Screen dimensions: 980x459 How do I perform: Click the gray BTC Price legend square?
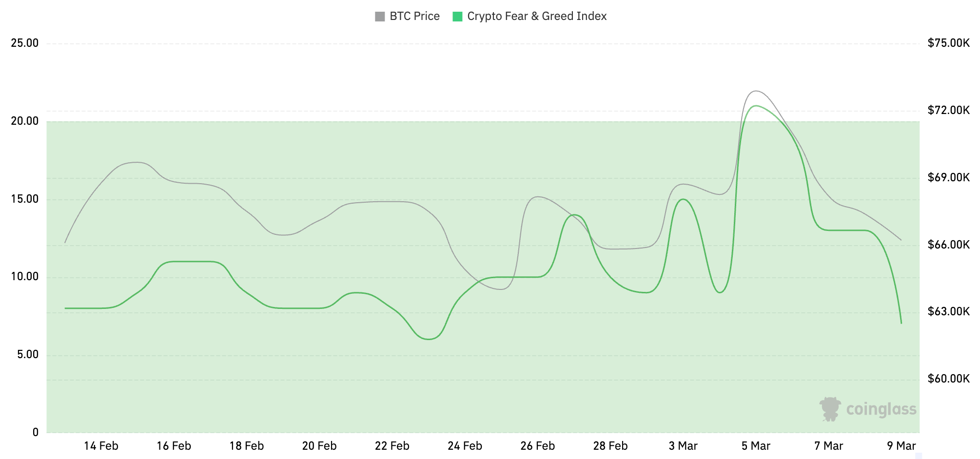pyautogui.click(x=380, y=17)
